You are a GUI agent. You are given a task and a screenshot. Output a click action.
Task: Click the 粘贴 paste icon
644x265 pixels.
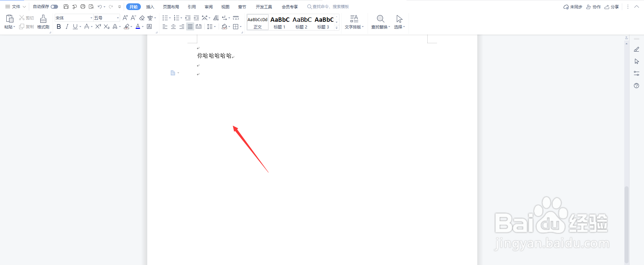pos(10,19)
